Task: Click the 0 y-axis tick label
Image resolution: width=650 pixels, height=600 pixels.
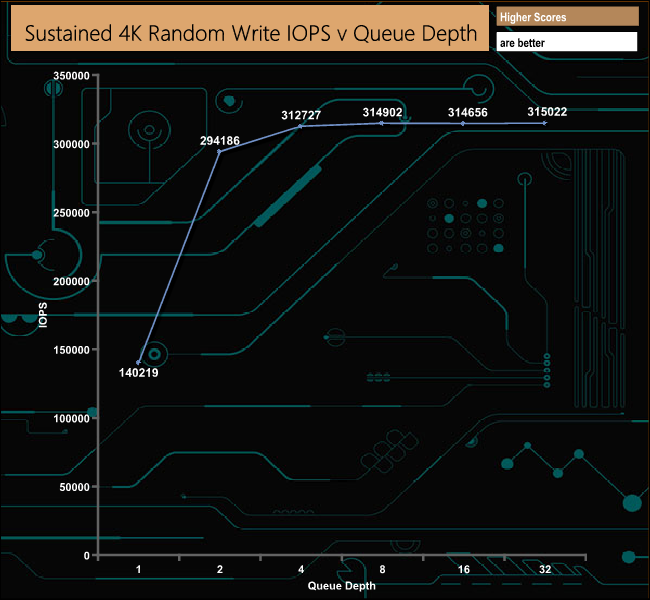Action: pos(87,556)
